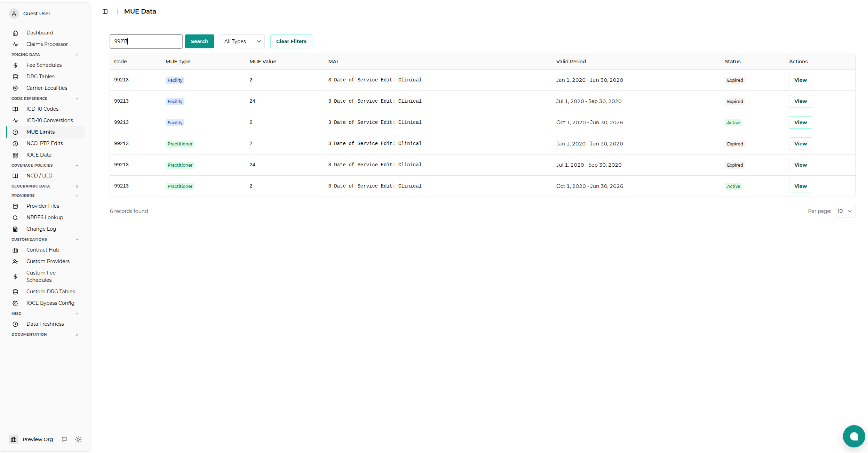The height and width of the screenshot is (453, 868).
Task: Click the code search input field
Action: (x=146, y=41)
